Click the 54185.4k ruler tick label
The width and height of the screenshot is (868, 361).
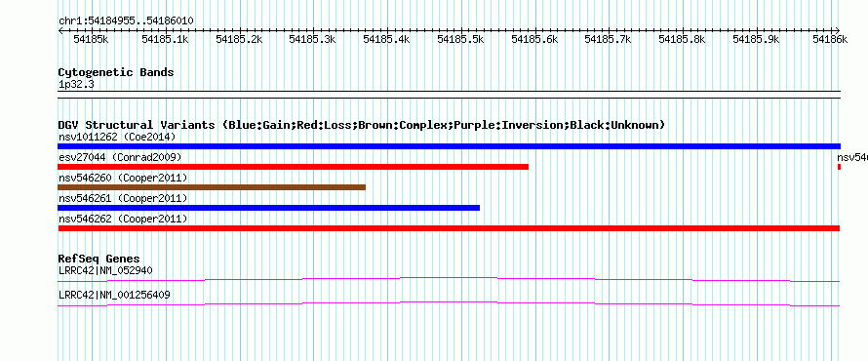pyautogui.click(x=386, y=39)
